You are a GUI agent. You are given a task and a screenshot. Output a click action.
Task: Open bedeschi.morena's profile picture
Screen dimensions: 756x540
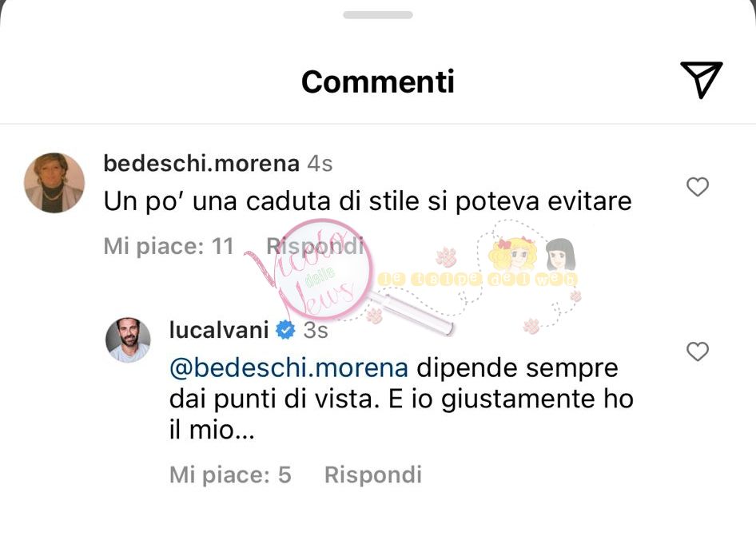click(54, 183)
